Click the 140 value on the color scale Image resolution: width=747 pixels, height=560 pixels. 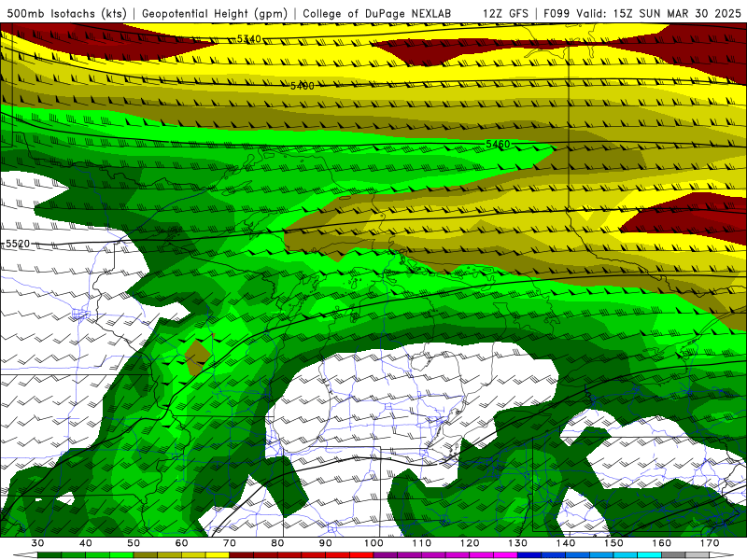coord(566,543)
